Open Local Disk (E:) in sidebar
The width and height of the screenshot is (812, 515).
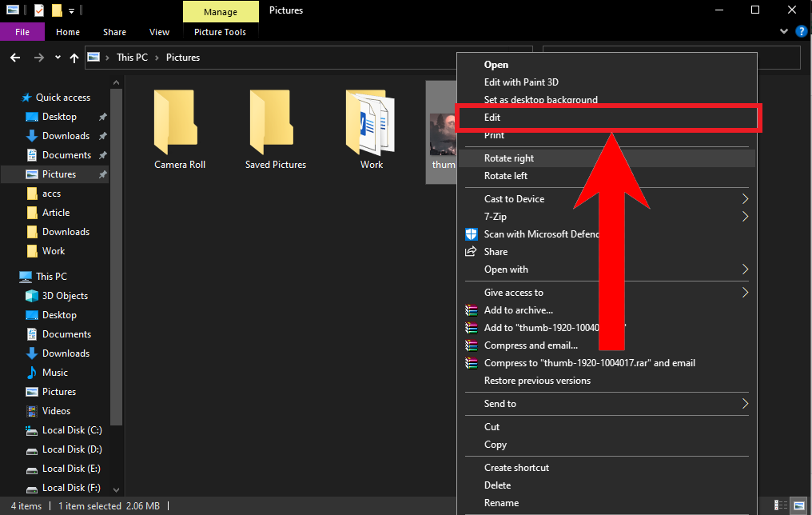[x=71, y=469]
